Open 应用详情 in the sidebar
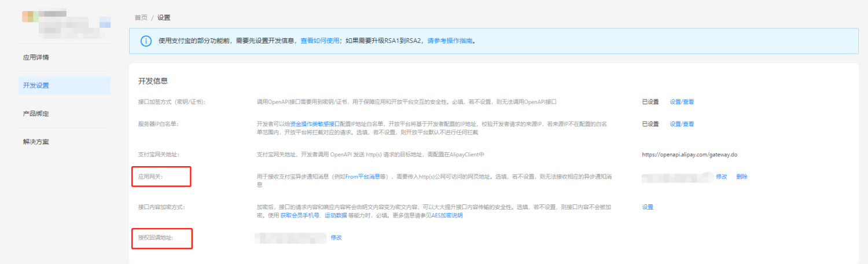 36,58
